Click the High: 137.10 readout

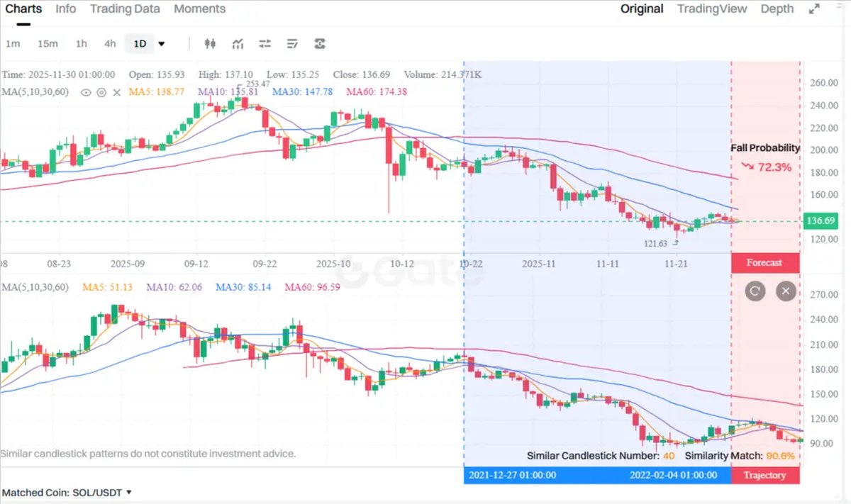click(226, 74)
